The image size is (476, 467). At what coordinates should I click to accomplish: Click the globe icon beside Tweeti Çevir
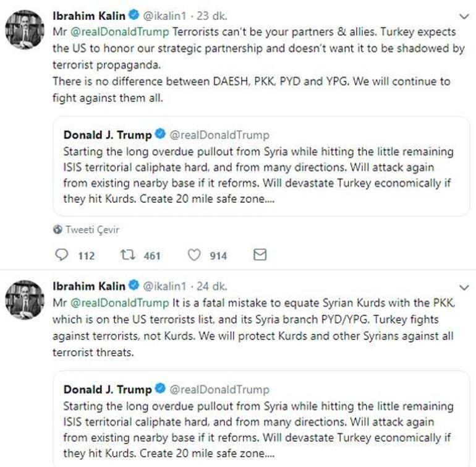57,229
